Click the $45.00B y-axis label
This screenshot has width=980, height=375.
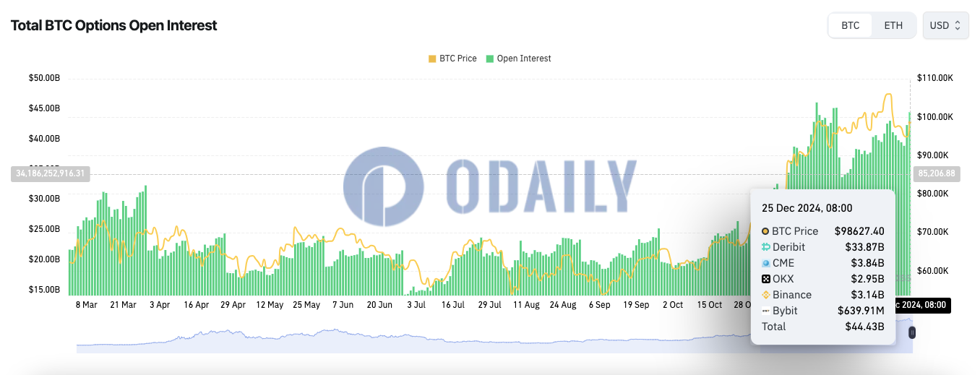pyautogui.click(x=44, y=108)
